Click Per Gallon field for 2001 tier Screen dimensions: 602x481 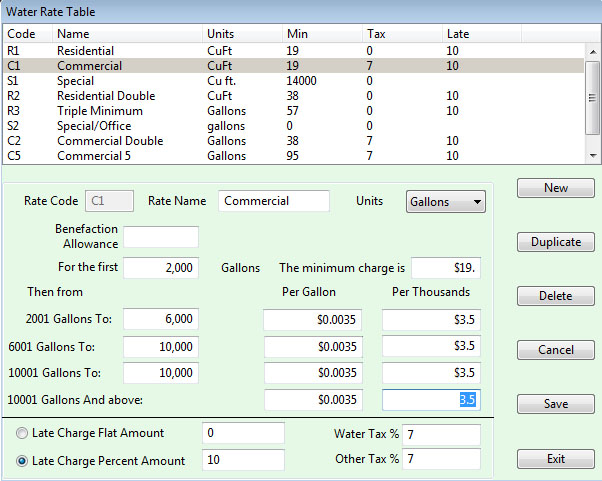pos(313,319)
